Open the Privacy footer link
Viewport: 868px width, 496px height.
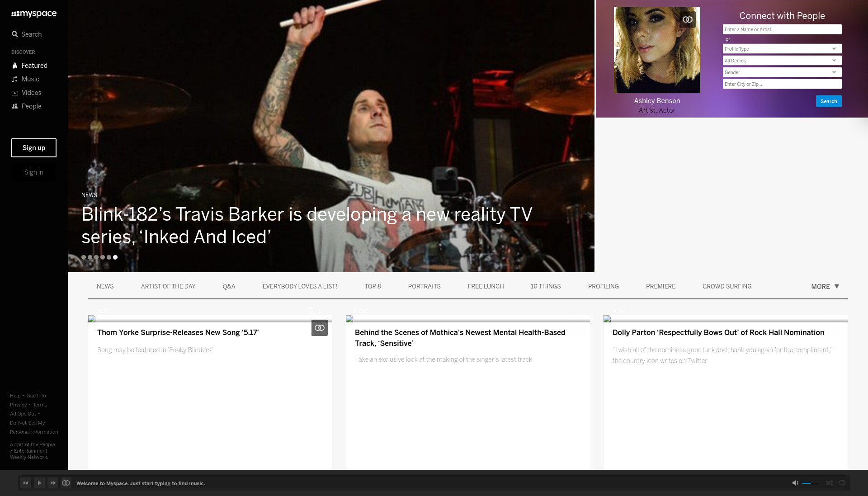click(x=19, y=405)
